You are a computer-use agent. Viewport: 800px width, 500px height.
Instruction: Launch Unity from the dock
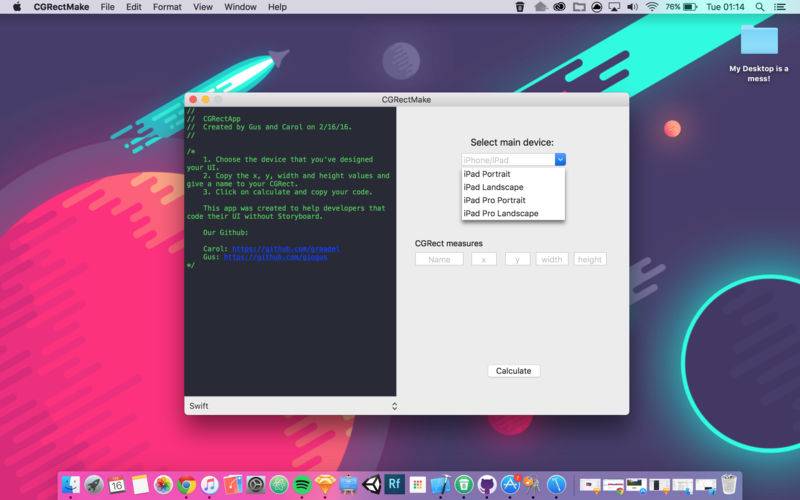tap(371, 484)
